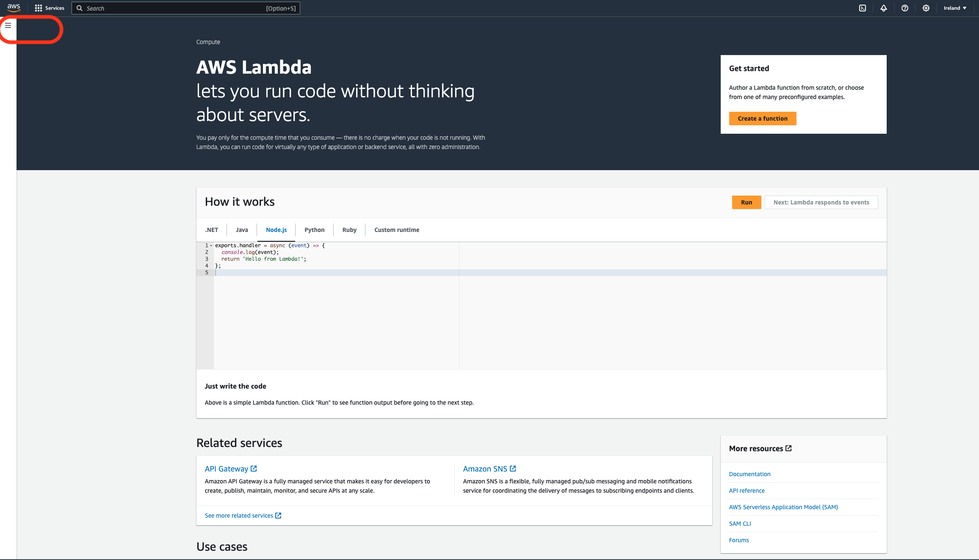This screenshot has width=979, height=560.
Task: Open the Amazon SNS link
Action: 485,469
